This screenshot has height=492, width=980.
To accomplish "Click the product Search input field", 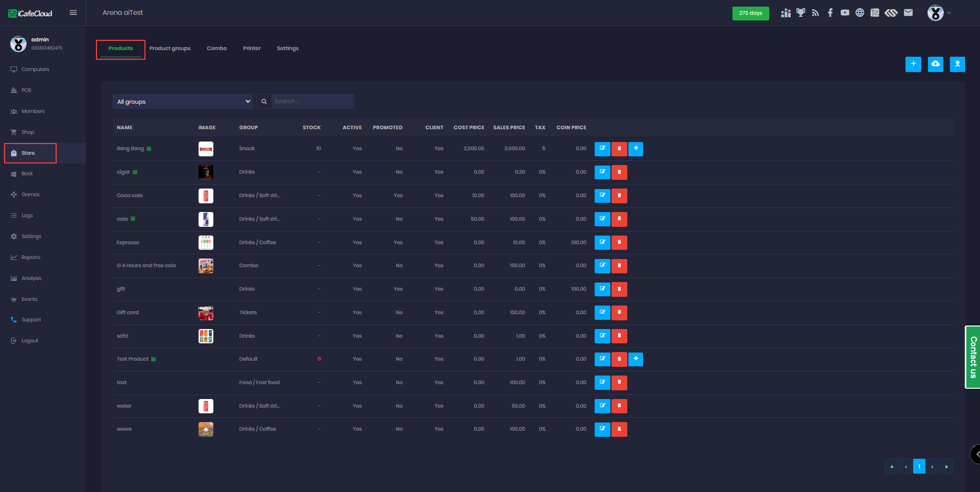I will tap(312, 102).
